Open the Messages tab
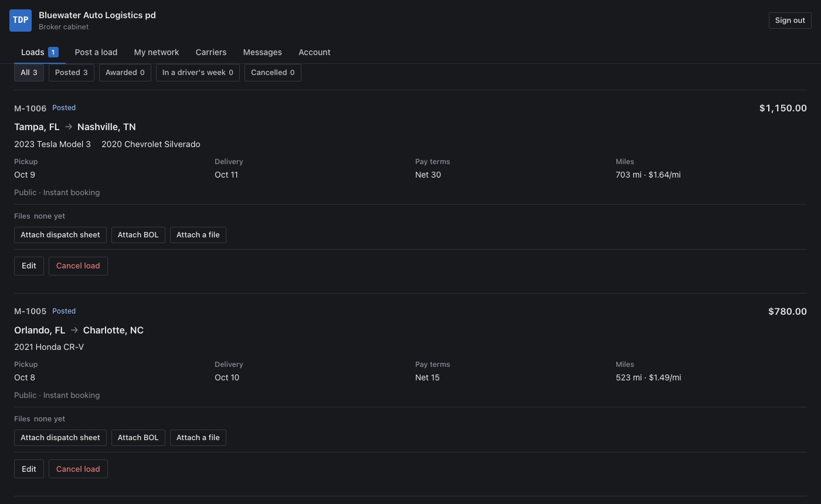Viewport: 821px width, 504px height. 262,52
